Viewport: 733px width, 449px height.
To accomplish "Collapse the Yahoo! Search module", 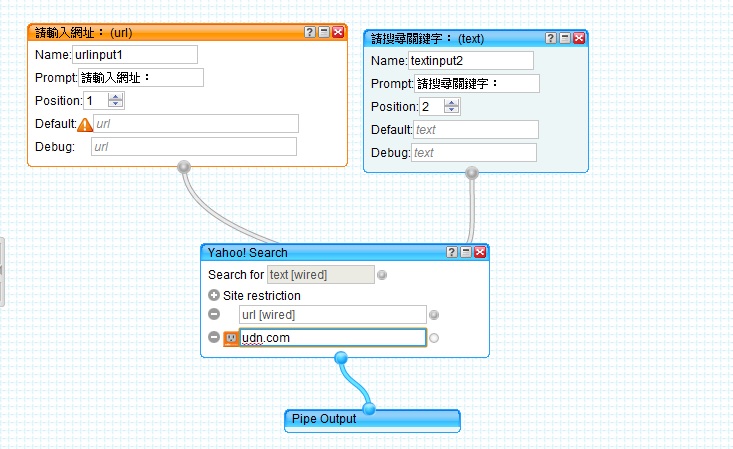I will [466, 252].
